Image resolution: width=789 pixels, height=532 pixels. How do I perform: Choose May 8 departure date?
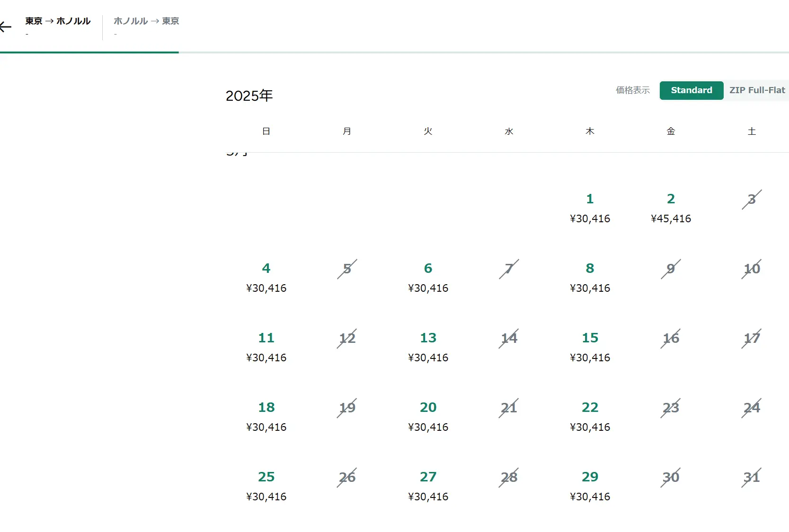590,278
